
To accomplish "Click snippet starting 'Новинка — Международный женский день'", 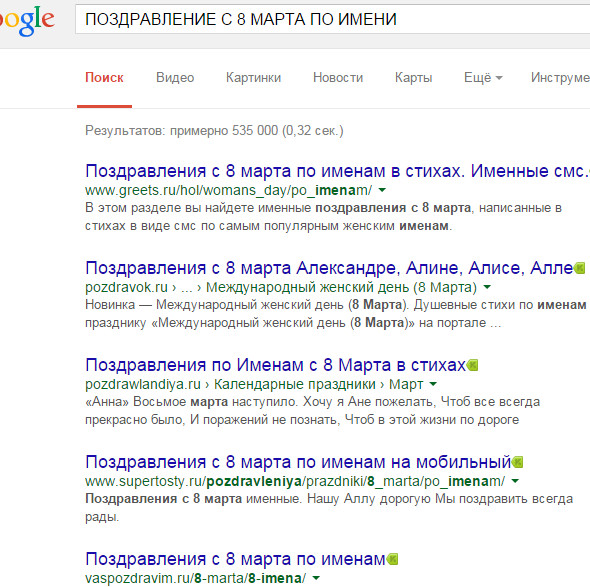I will pos(336,314).
